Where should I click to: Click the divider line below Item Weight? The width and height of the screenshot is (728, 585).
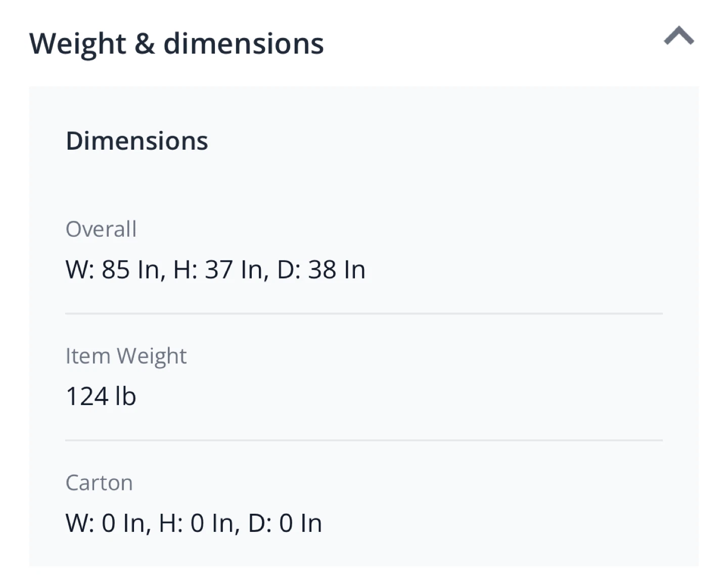pos(364,440)
